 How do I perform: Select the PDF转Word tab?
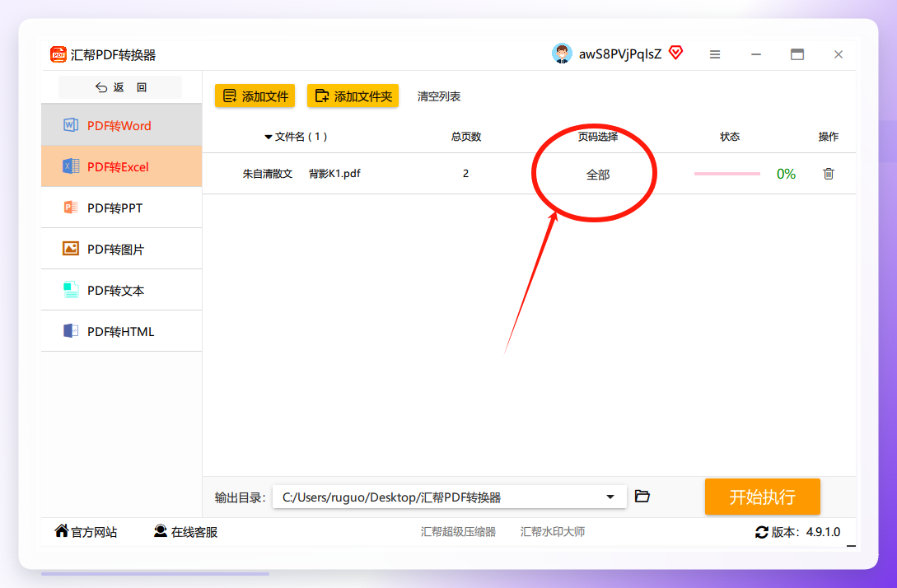[x=122, y=125]
